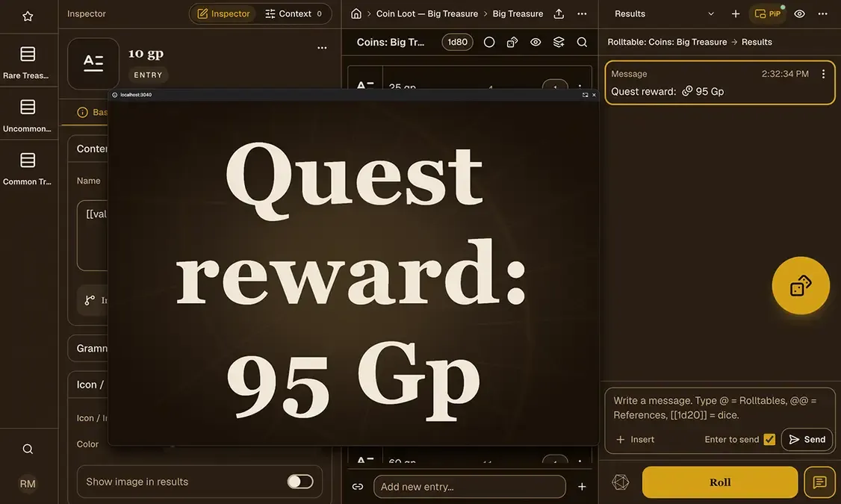The height and width of the screenshot is (504, 841).
Task: Expand the PiP popup window
Action: coord(585,95)
